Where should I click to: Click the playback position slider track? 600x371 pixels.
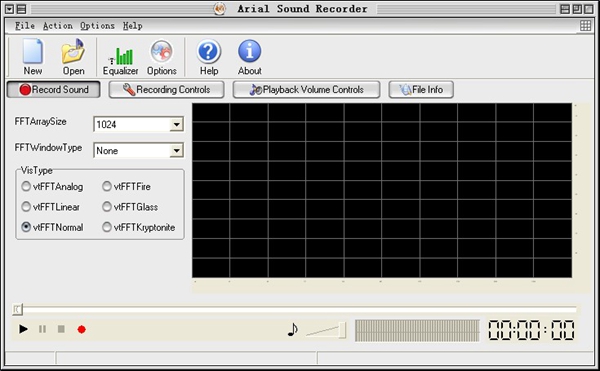pos(295,309)
